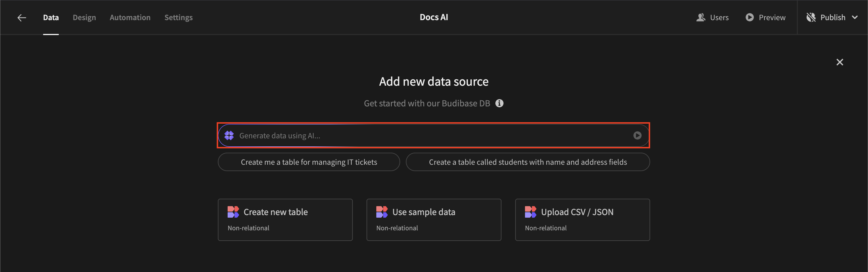Pick the students table prompt suggestion

coord(528,162)
